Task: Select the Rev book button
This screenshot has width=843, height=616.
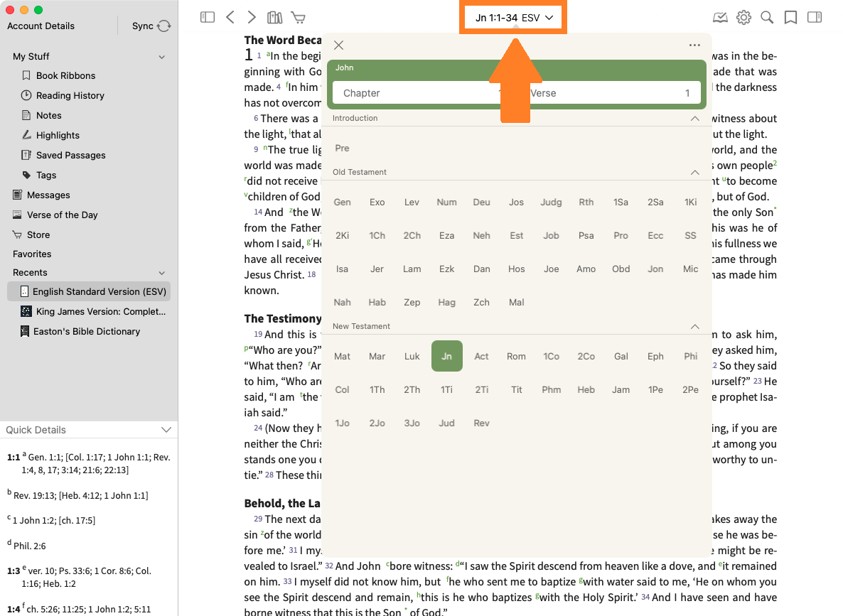Action: point(481,423)
